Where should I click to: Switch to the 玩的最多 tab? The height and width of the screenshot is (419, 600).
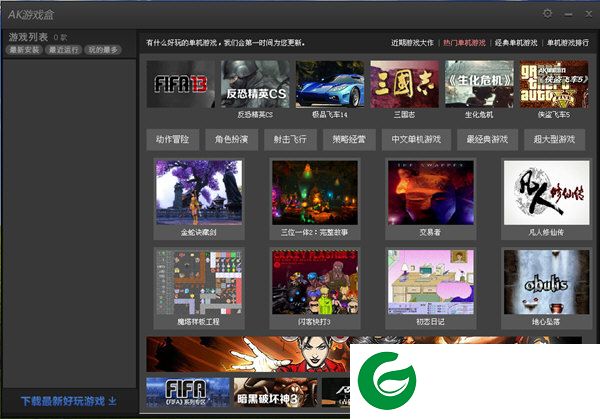pyautogui.click(x=103, y=50)
